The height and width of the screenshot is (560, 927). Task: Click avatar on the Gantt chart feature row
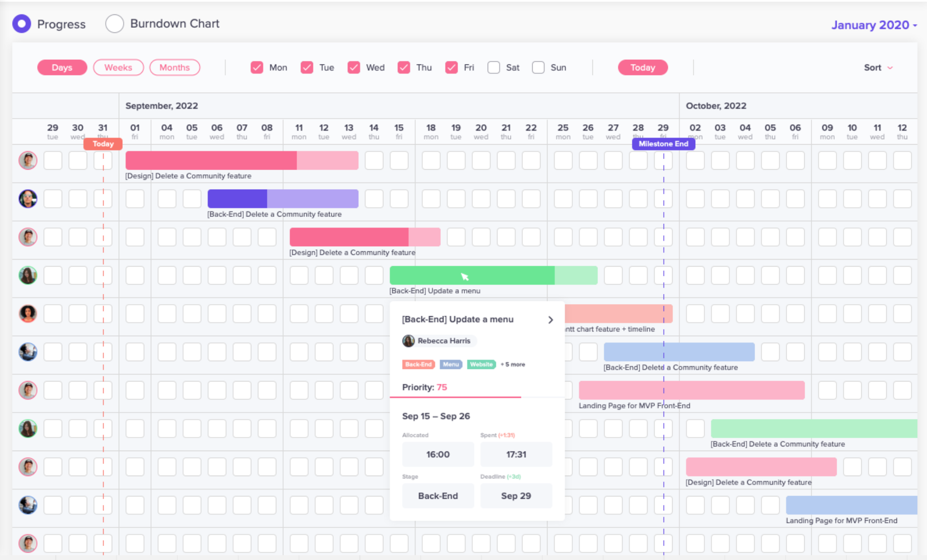pos(28,314)
